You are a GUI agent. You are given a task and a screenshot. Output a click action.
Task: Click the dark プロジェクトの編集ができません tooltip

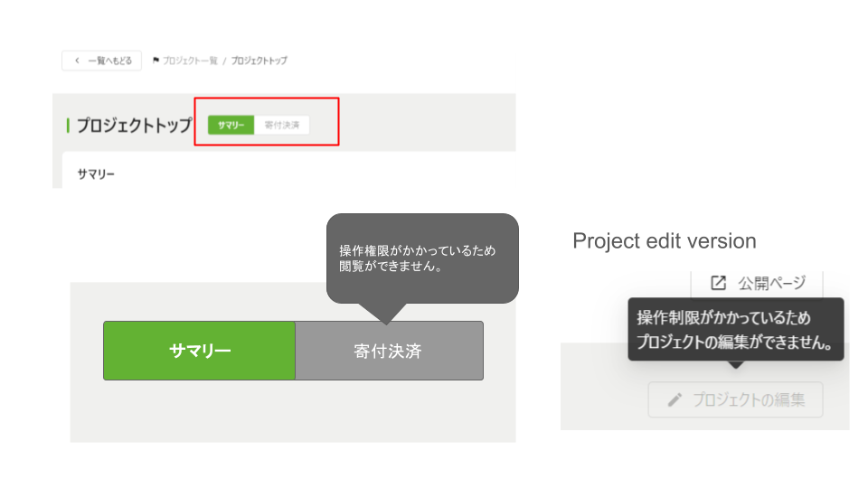coord(735,331)
